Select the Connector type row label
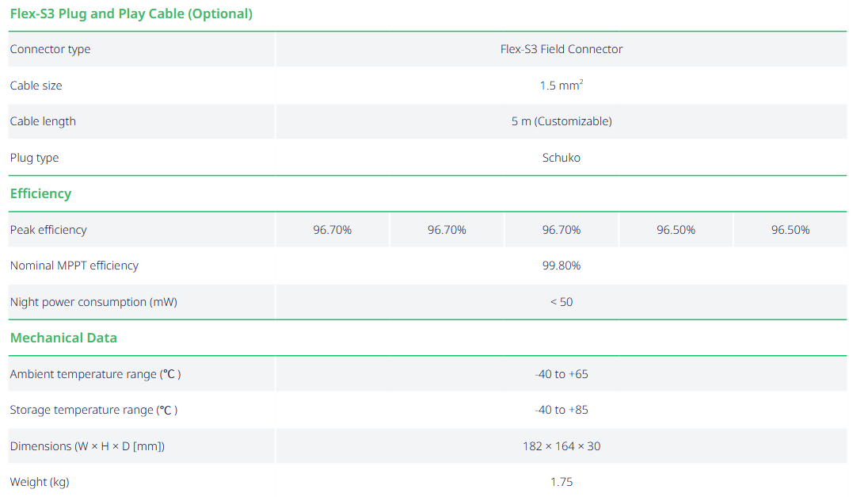Screen dimensions: 868x497 tap(50, 49)
